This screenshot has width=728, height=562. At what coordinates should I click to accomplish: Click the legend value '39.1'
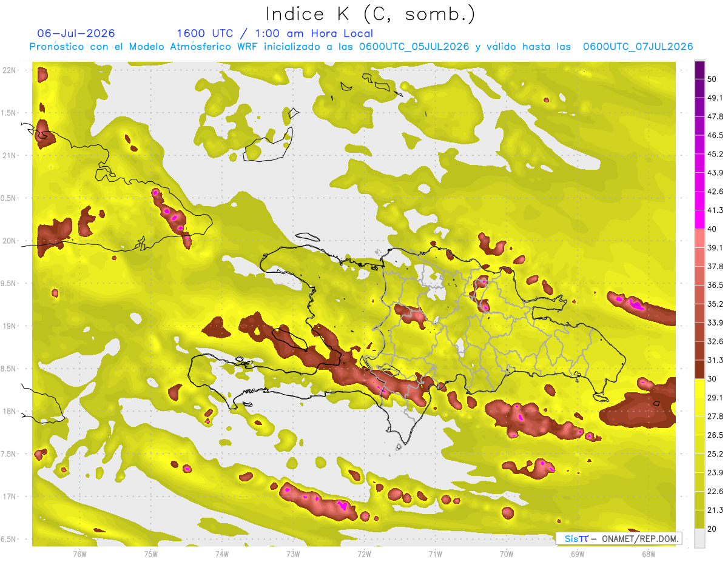(715, 247)
